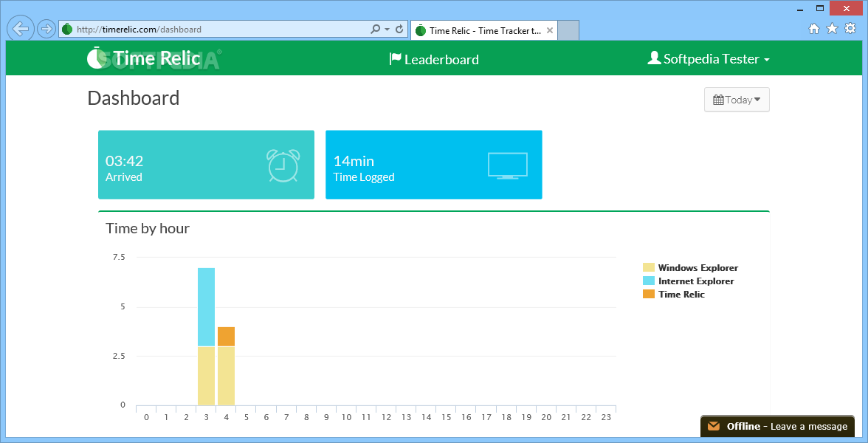Open browser Tools gear icon
Screen dimensions: 868x443
coord(850,29)
